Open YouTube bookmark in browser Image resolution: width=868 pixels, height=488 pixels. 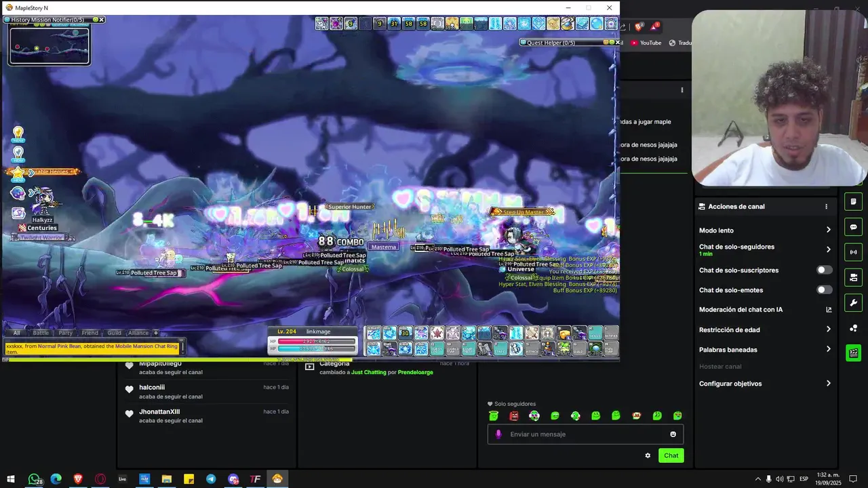[646, 43]
